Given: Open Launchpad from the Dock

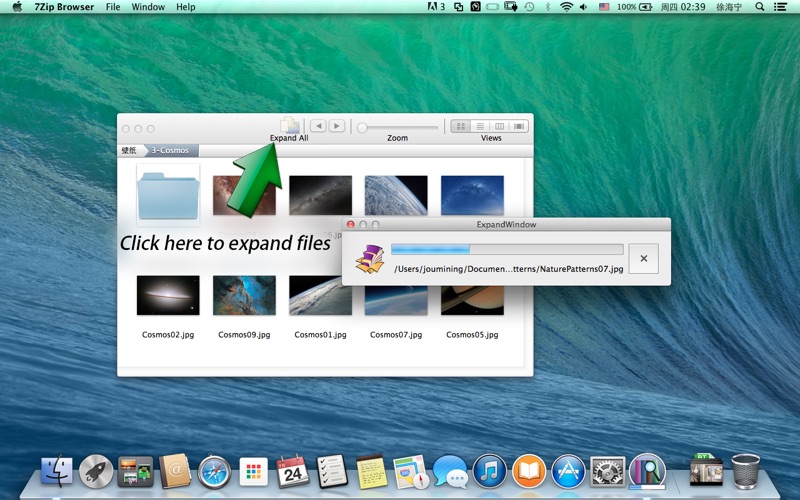Looking at the screenshot, I should coord(96,471).
